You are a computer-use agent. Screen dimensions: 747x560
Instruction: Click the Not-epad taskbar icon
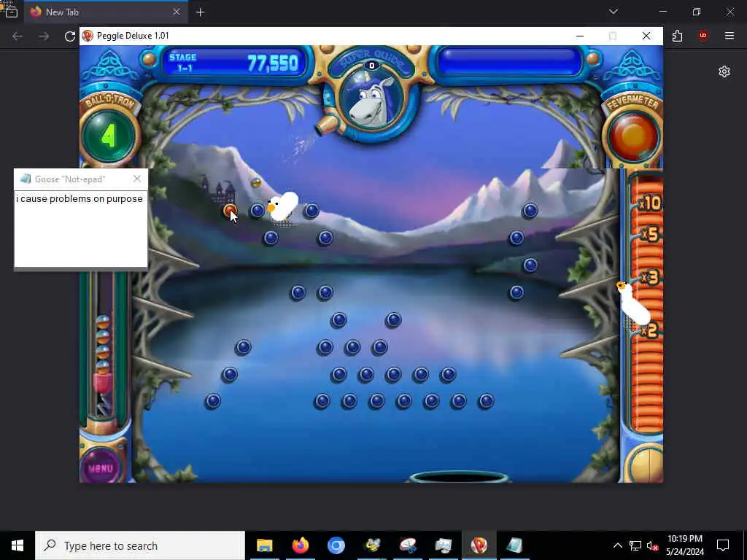[515, 545]
